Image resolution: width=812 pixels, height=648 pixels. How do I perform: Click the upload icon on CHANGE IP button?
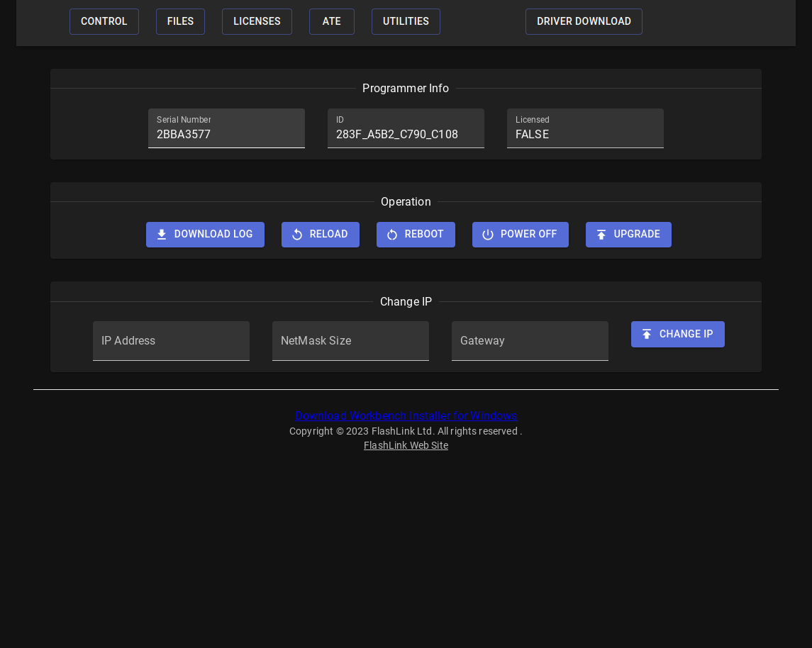(x=647, y=334)
